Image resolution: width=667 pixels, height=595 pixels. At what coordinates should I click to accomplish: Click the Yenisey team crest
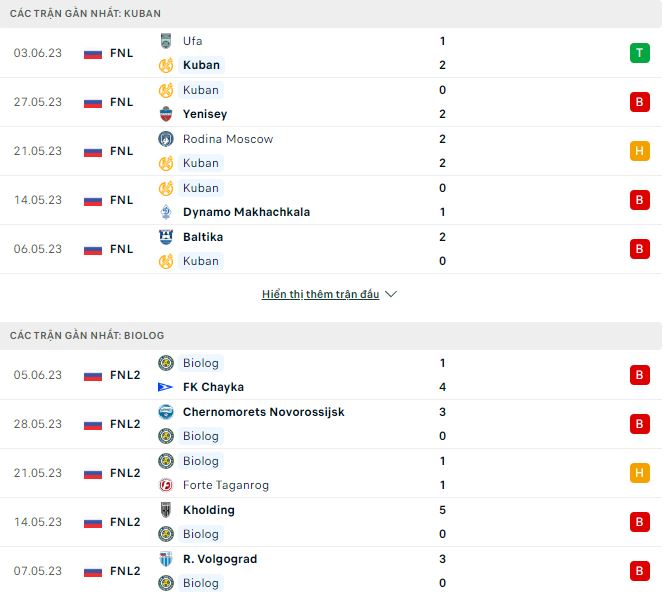[x=166, y=114]
